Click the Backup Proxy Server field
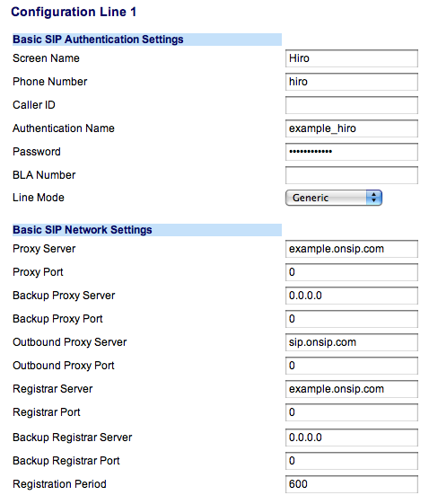This screenshot has width=429, height=504. coord(352,296)
